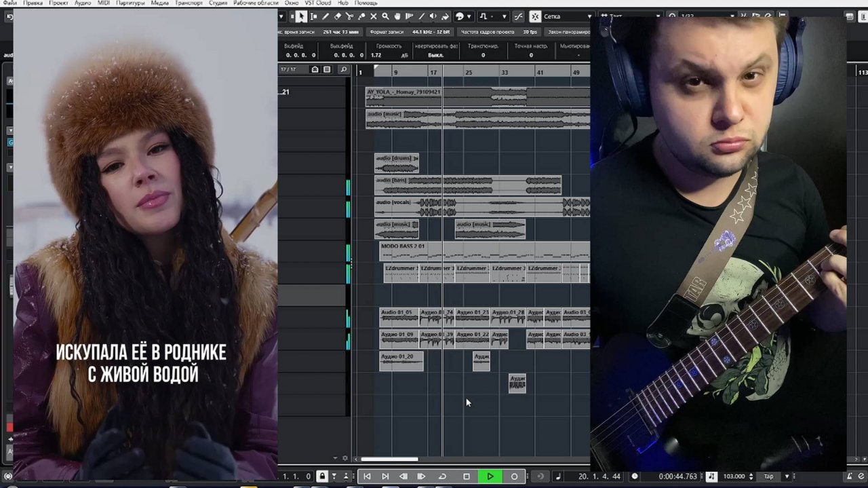Pick the Mute X tool
Screen dimensions: 868x488
click(374, 16)
